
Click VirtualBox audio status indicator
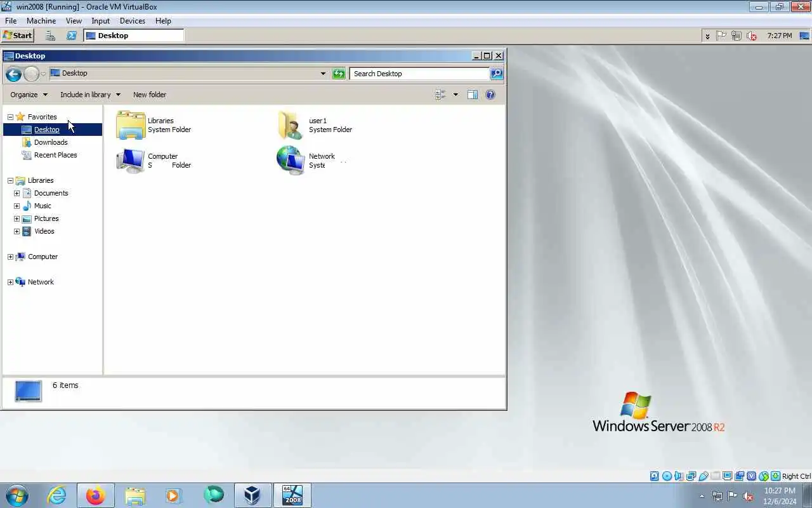679,476
